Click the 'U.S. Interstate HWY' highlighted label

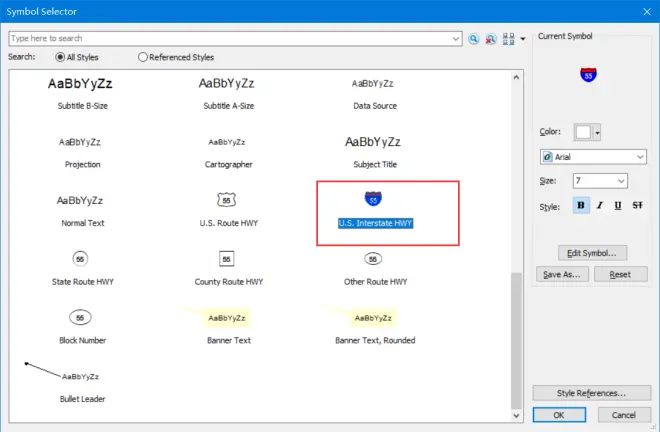[x=375, y=223]
